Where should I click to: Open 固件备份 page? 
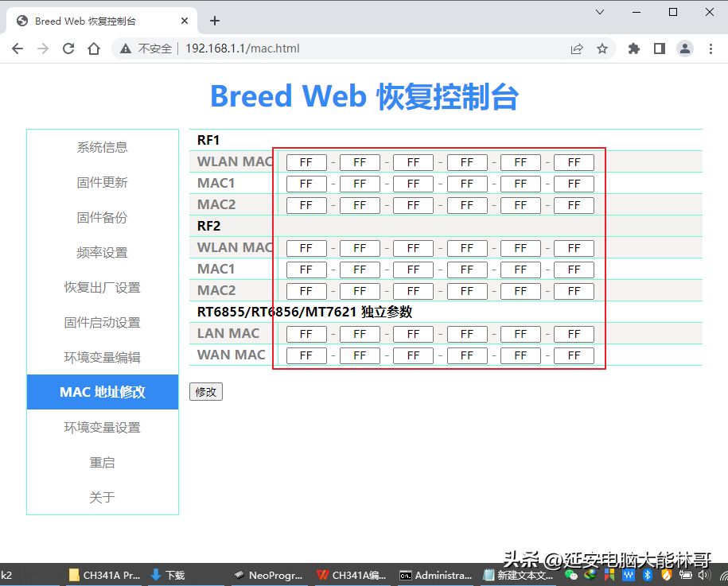[x=102, y=217]
